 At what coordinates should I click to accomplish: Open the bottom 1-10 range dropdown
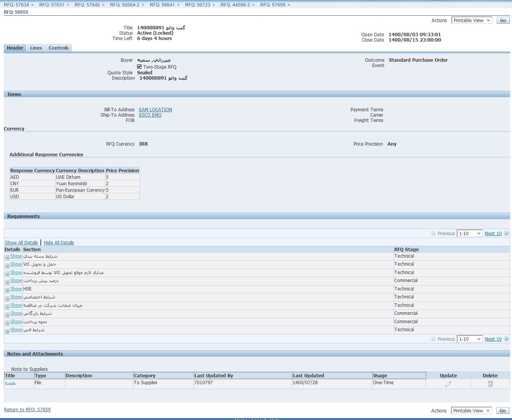pyautogui.click(x=470, y=339)
